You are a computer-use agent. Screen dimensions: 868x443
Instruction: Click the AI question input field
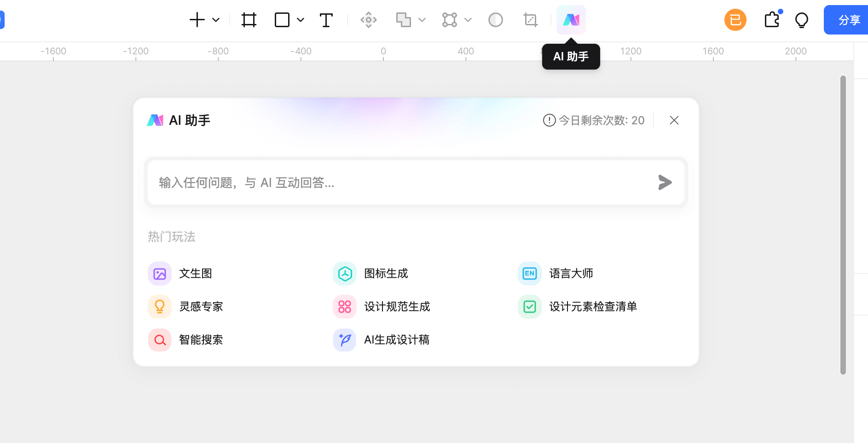(x=400, y=182)
